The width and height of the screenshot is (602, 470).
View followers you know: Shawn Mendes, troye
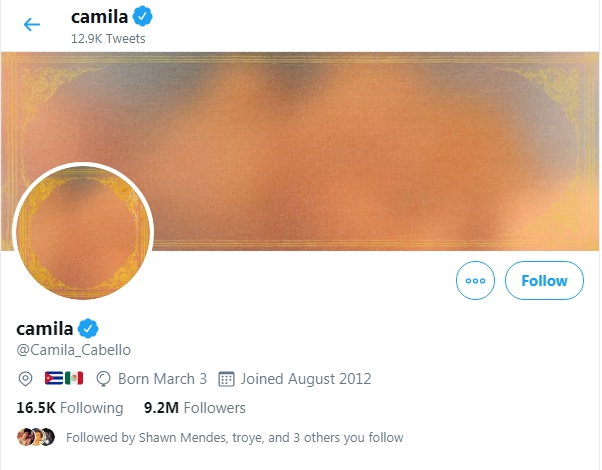tap(234, 437)
